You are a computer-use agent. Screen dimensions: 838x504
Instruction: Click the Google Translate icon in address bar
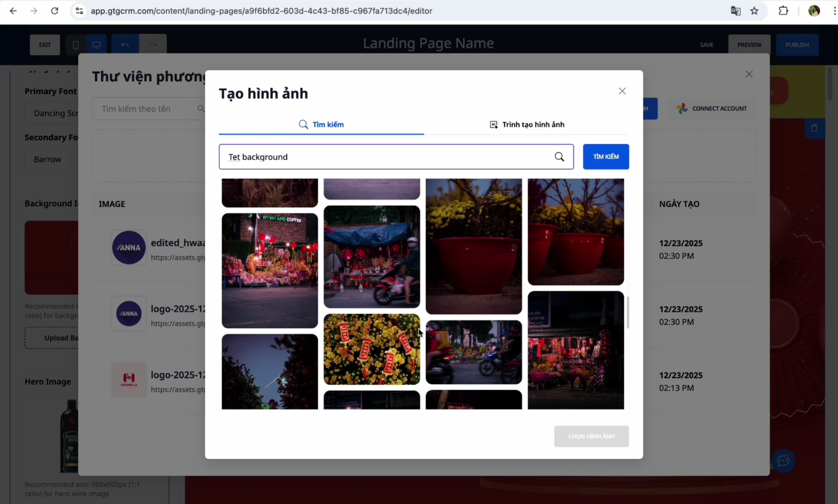tap(735, 11)
